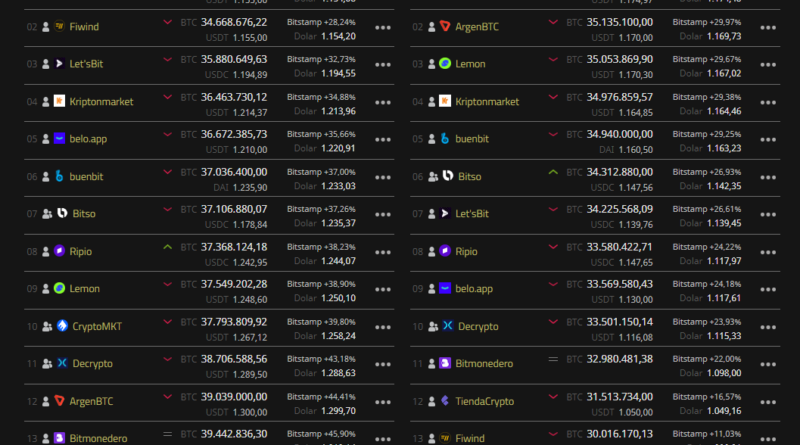Click buenbit logo in the 34.940.000,00 row

tap(446, 139)
